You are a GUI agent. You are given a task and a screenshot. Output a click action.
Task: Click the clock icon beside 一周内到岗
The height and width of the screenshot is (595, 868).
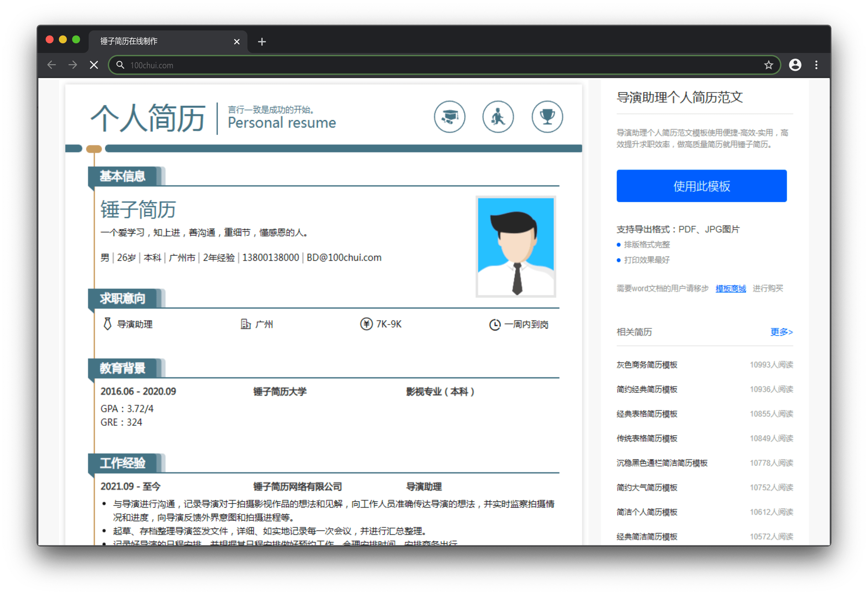click(495, 324)
